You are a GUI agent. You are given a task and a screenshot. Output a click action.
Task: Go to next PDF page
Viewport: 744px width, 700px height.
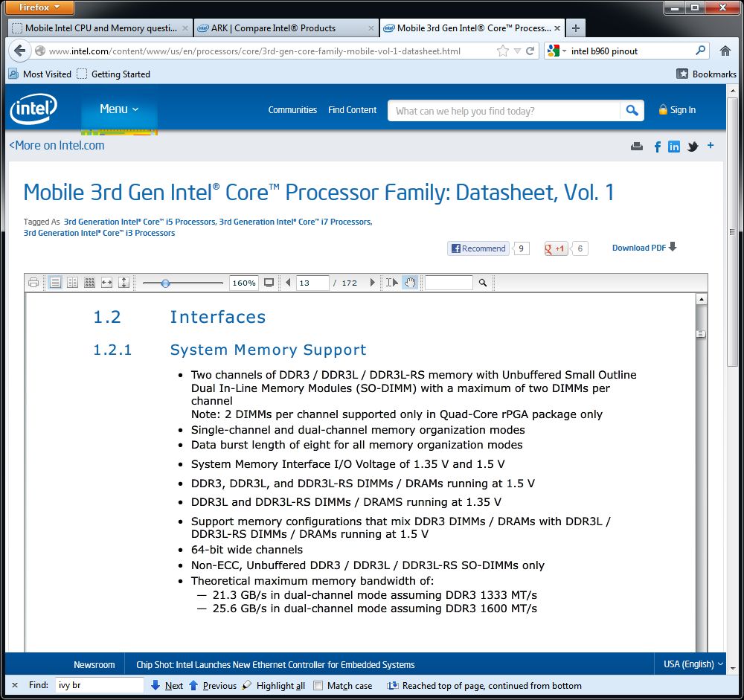coord(373,283)
